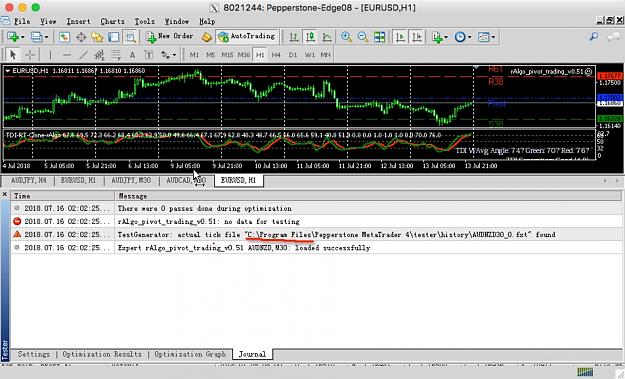Open the Data Window crosshair icon
625x379 pixels.
point(81,37)
